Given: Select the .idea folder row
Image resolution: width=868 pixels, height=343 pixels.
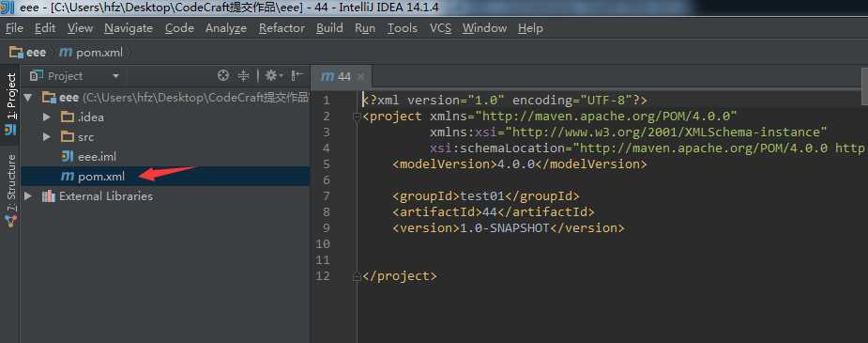Looking at the screenshot, I should point(165,117).
